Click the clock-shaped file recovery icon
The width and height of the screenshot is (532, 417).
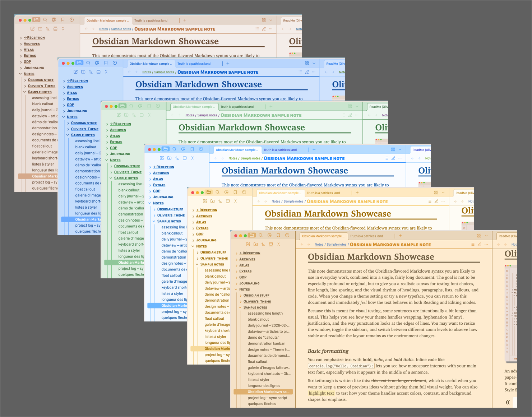pyautogui.click(x=287, y=235)
